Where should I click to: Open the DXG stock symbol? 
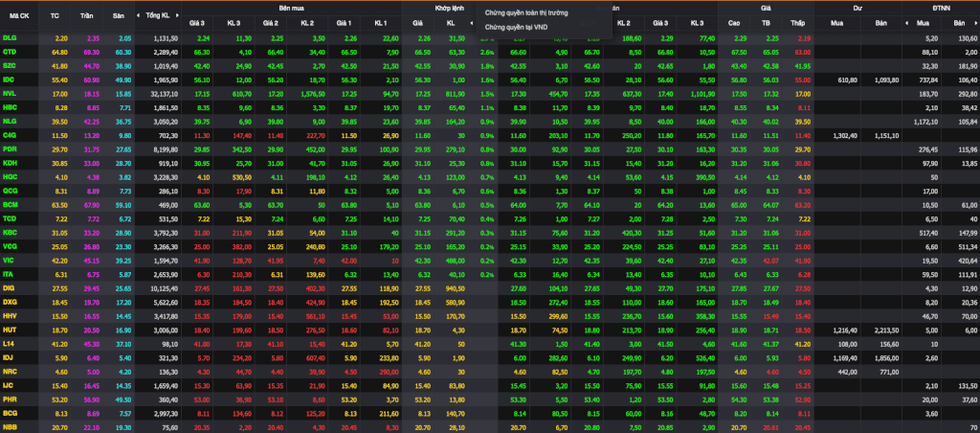coord(10,301)
